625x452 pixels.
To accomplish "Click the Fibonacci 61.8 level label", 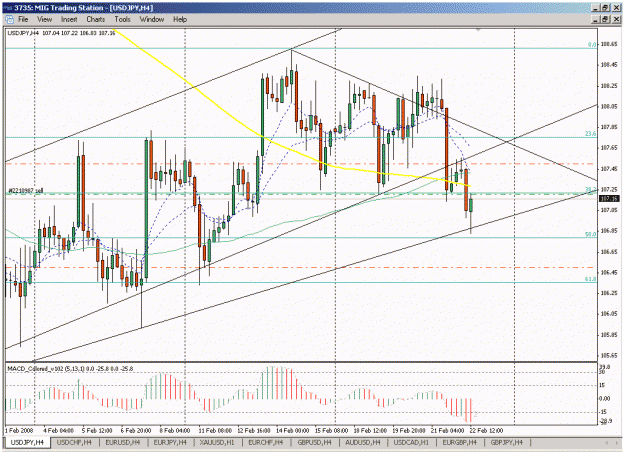I will [590, 279].
